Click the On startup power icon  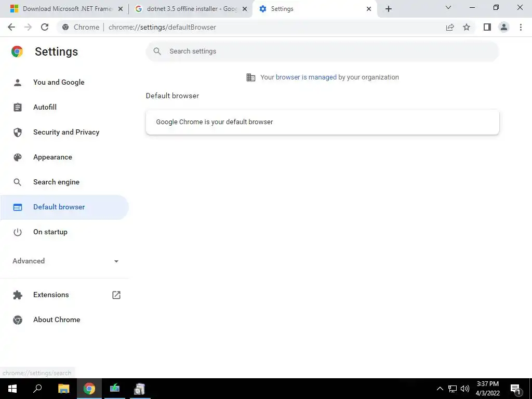tap(18, 232)
